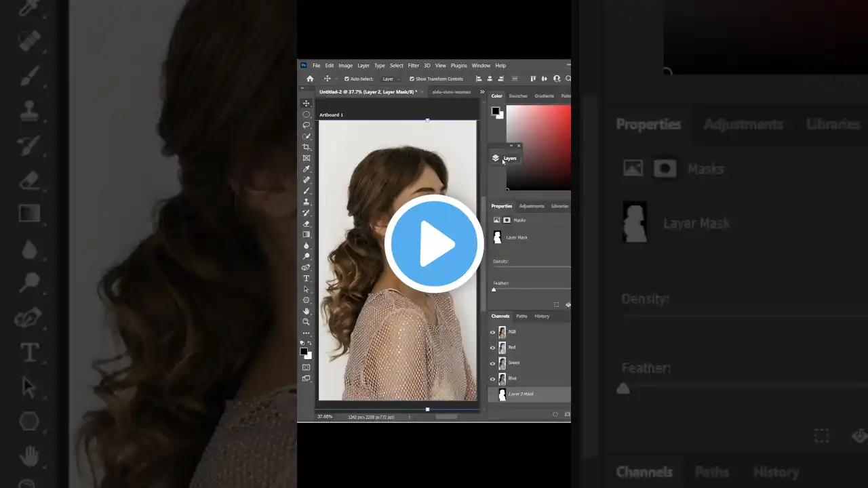Select the History Brush tool
Screen dimensions: 868x488
coord(307,213)
